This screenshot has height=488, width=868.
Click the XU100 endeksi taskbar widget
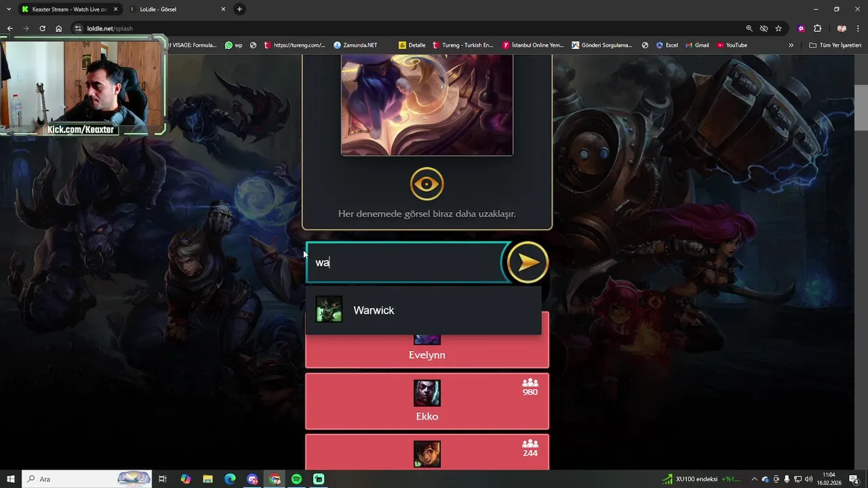click(702, 479)
